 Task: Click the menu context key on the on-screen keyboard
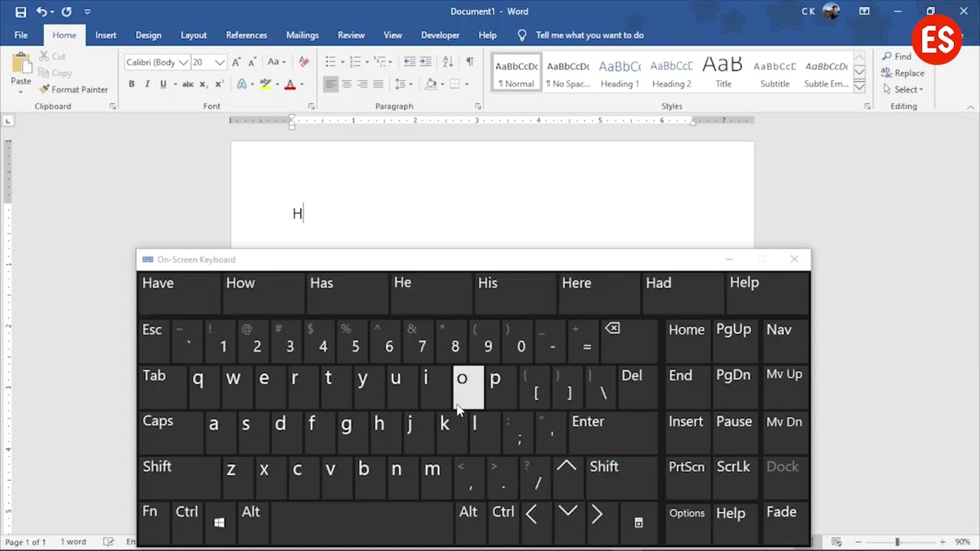click(639, 522)
